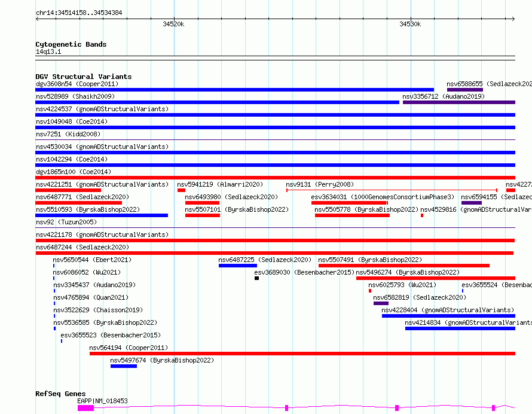The width and height of the screenshot is (532, 414).
Task: Click esv3655523 (Besenbacher2015) label
Action: pos(111,335)
